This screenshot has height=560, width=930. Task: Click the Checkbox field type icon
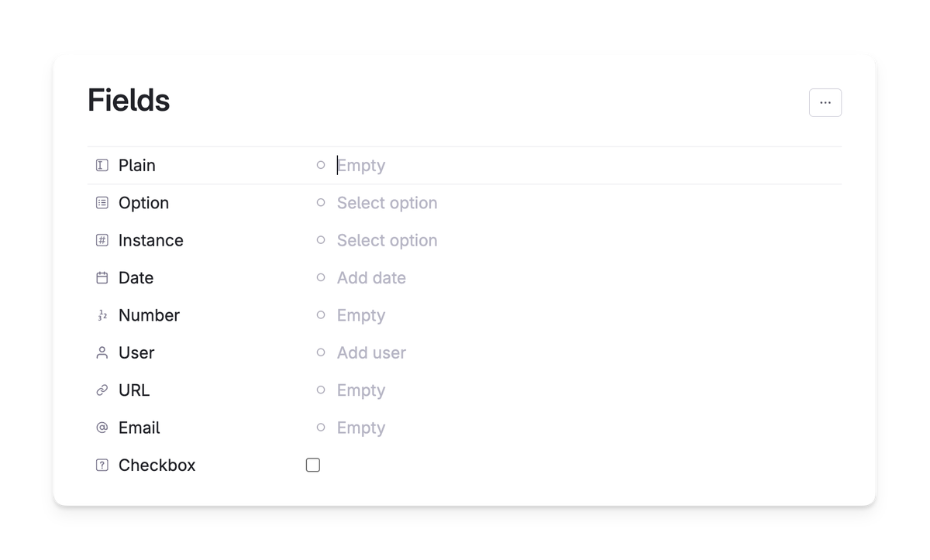point(102,466)
